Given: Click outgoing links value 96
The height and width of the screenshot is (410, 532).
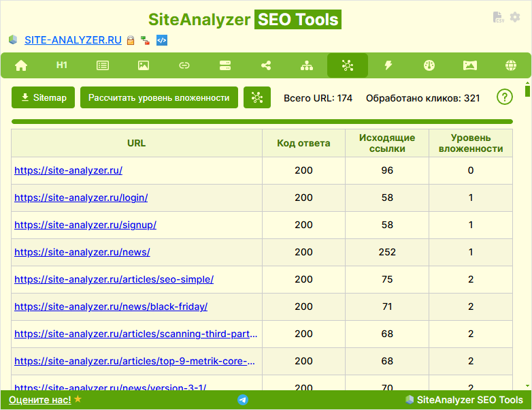Looking at the screenshot, I should click(387, 170).
